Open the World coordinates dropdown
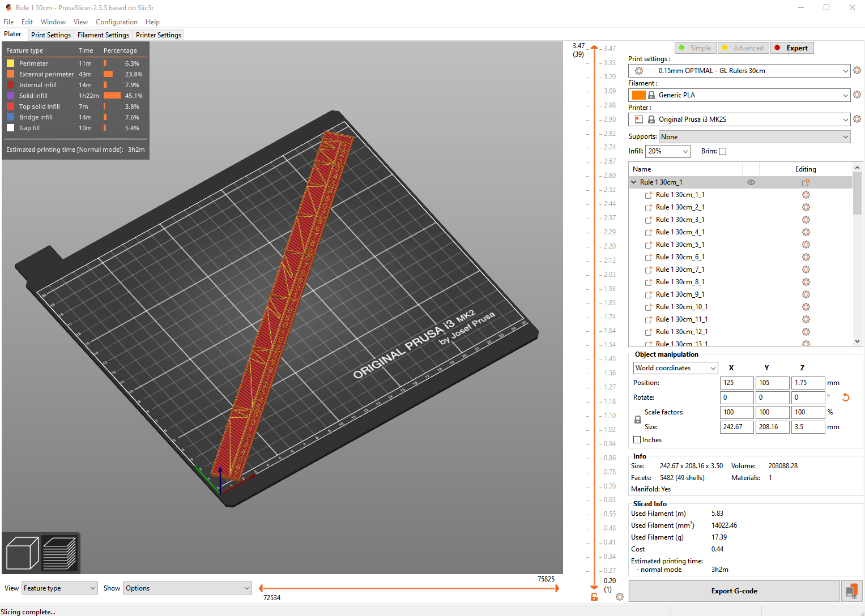Image resolution: width=865 pixels, height=616 pixels. click(676, 368)
